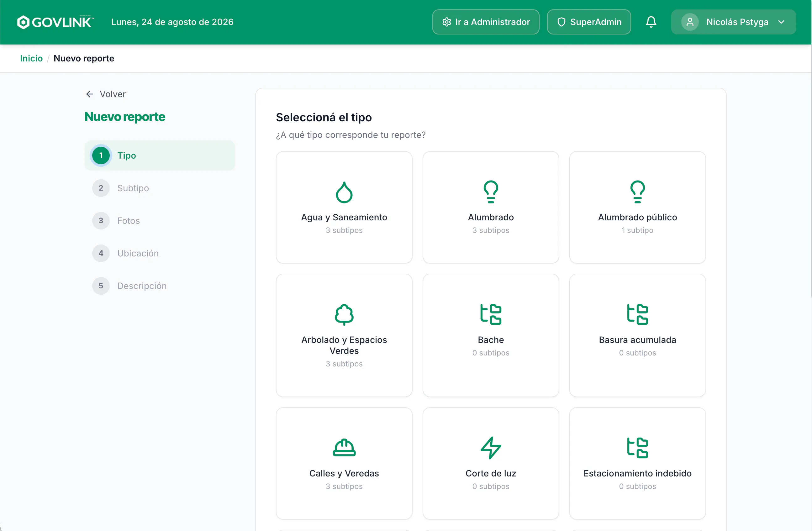Click the shield icon in SuperAdmin
The width and height of the screenshot is (812, 531).
tap(561, 22)
